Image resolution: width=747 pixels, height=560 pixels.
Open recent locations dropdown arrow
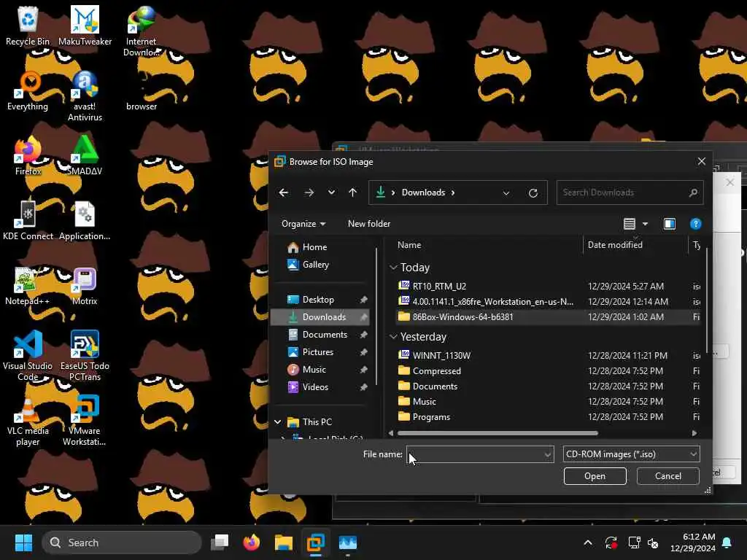point(331,192)
